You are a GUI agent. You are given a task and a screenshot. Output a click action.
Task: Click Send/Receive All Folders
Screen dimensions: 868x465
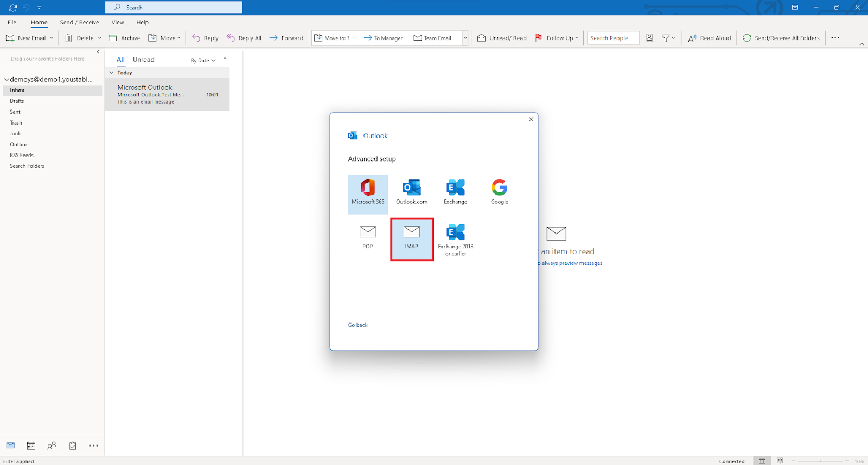click(x=781, y=38)
